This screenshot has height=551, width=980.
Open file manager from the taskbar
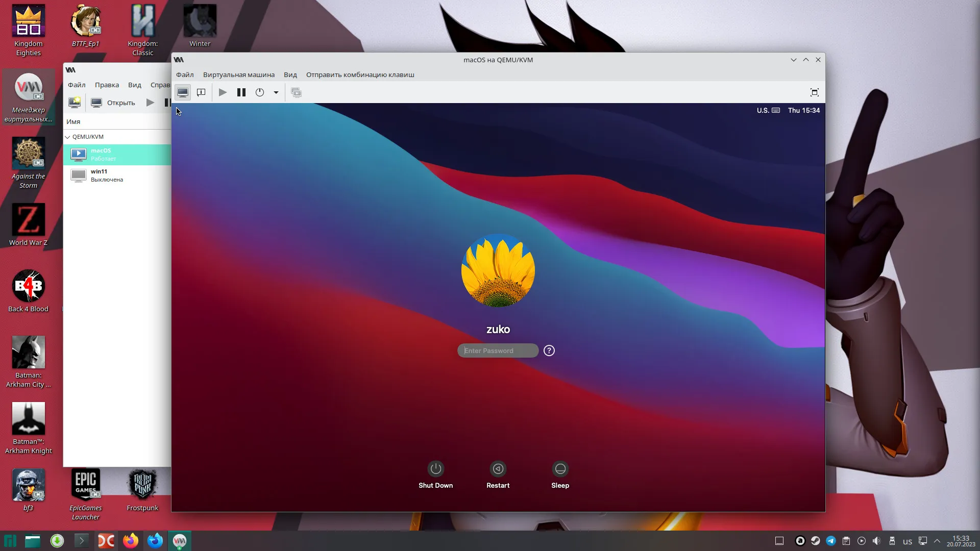click(x=33, y=541)
